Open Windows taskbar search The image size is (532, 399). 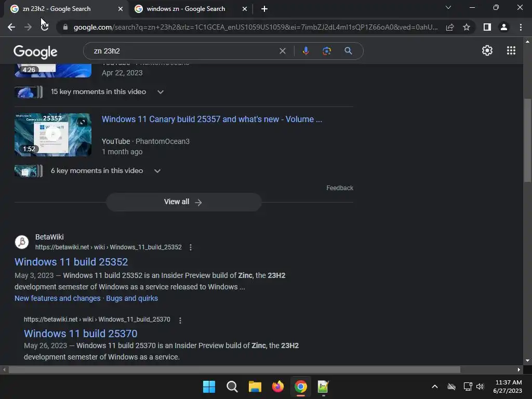[x=232, y=387]
